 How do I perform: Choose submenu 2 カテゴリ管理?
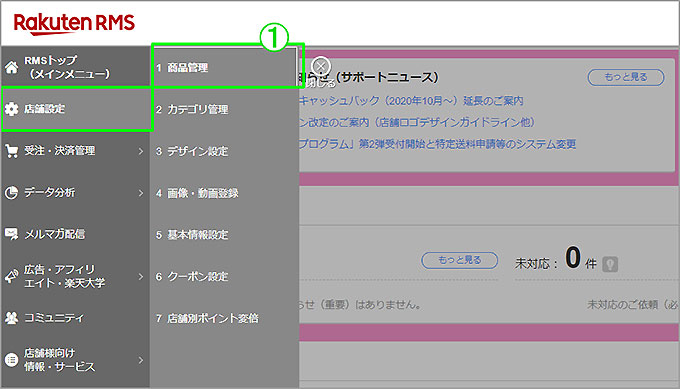(224, 109)
